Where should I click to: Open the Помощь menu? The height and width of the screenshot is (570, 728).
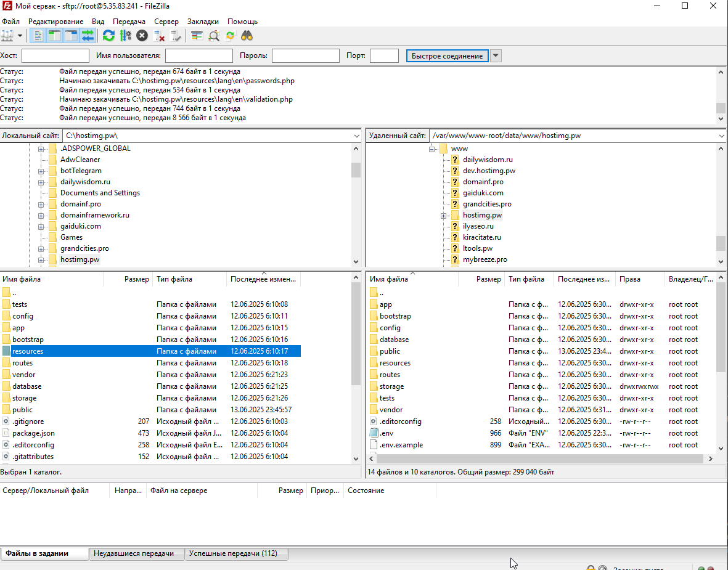pos(242,22)
